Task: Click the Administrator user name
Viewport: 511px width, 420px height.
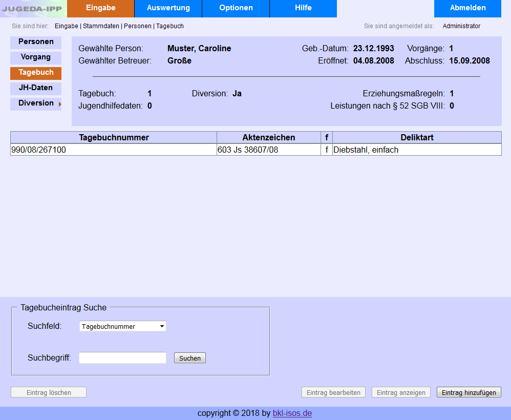Action: (x=461, y=26)
